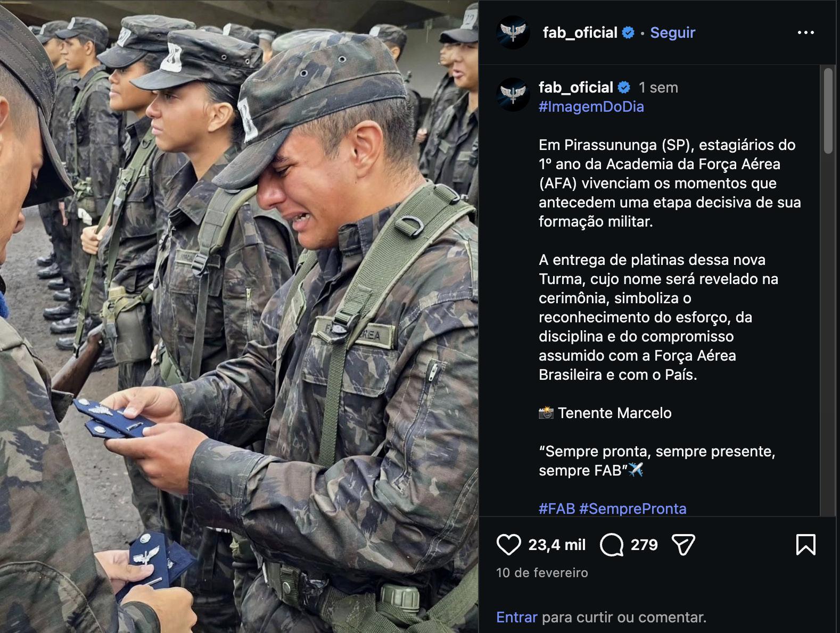The image size is (840, 633).
Task: Click Entrar to log in
Action: coord(516,617)
